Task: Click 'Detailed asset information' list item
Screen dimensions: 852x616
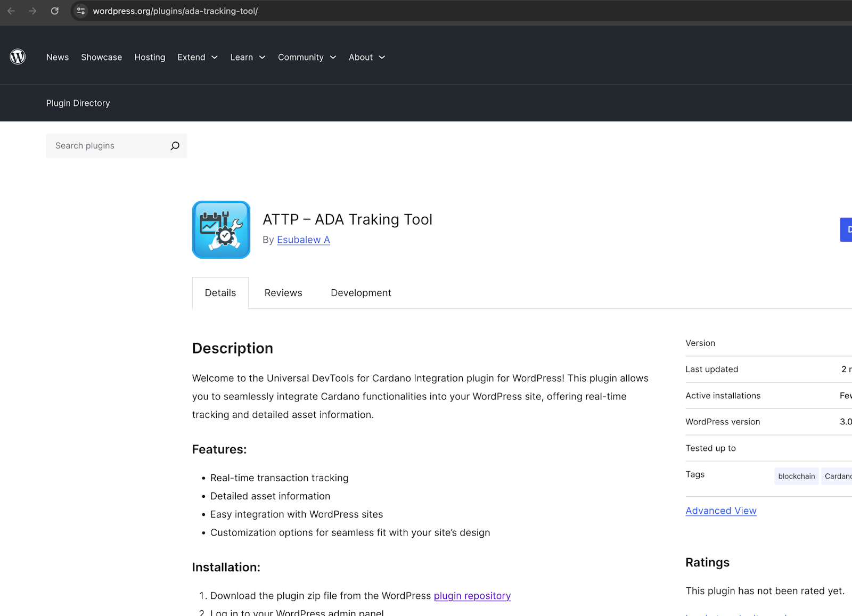Action: (x=271, y=496)
